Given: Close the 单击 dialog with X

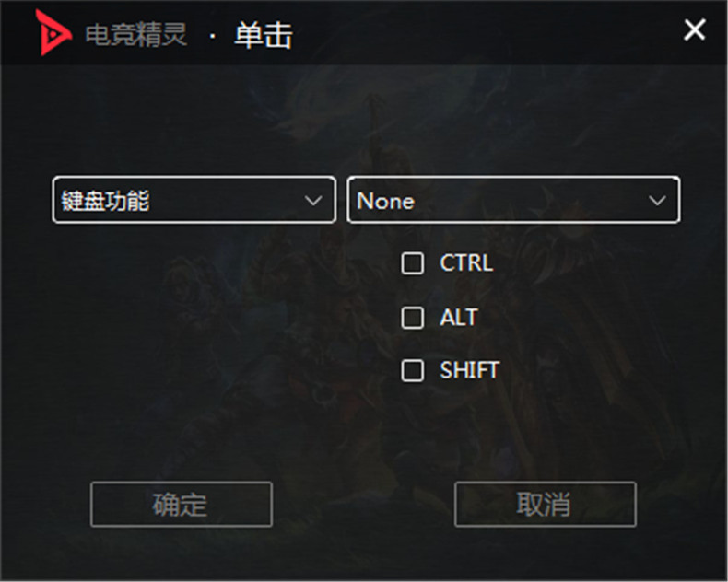Looking at the screenshot, I should 695,29.
